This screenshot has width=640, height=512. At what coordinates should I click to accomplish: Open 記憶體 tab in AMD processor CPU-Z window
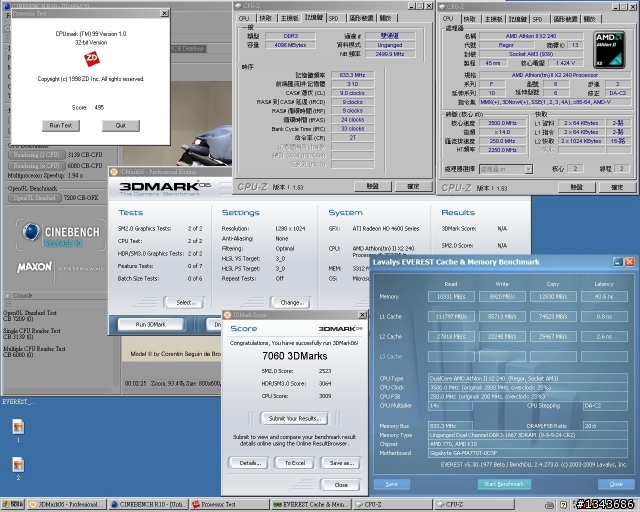(x=518, y=19)
